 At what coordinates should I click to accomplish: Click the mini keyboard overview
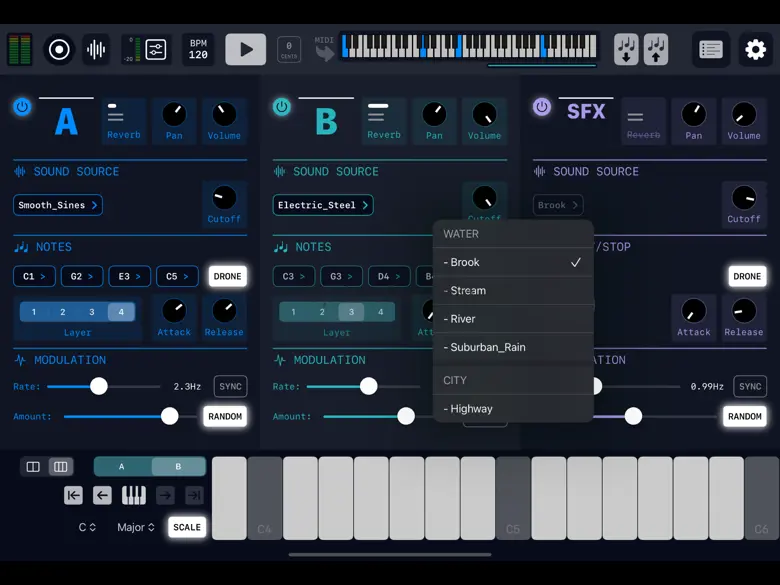469,46
